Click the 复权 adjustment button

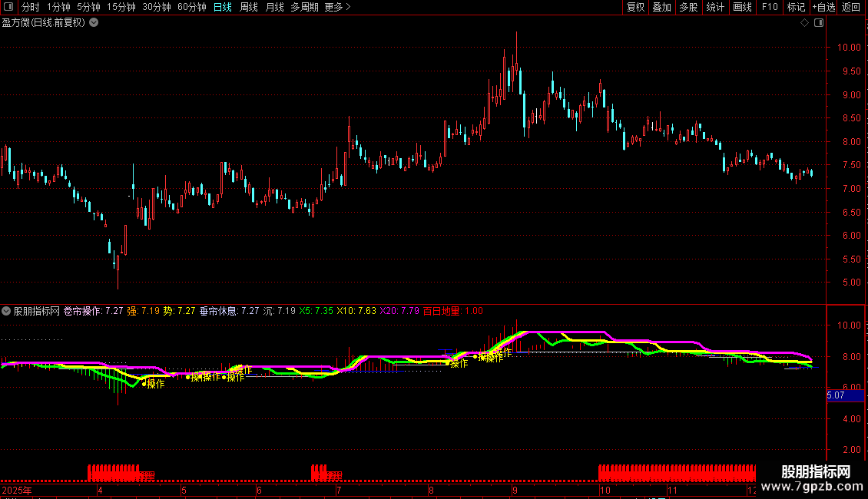(635, 7)
